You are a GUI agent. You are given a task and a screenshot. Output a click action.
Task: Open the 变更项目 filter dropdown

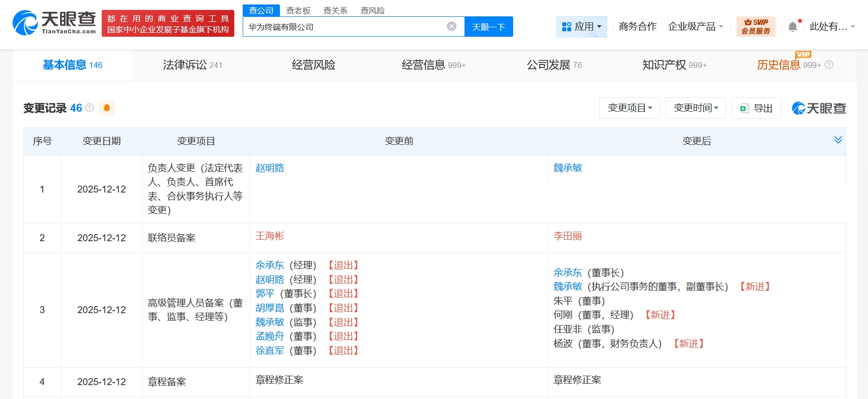pyautogui.click(x=629, y=108)
